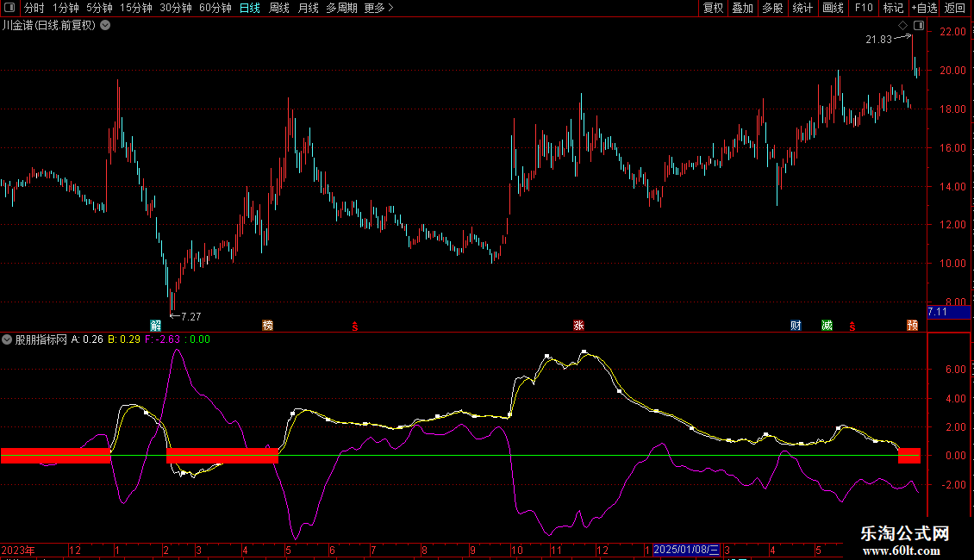Select the 60分钟 period tab
Image resolution: width=974 pixels, height=560 pixels.
pos(215,8)
